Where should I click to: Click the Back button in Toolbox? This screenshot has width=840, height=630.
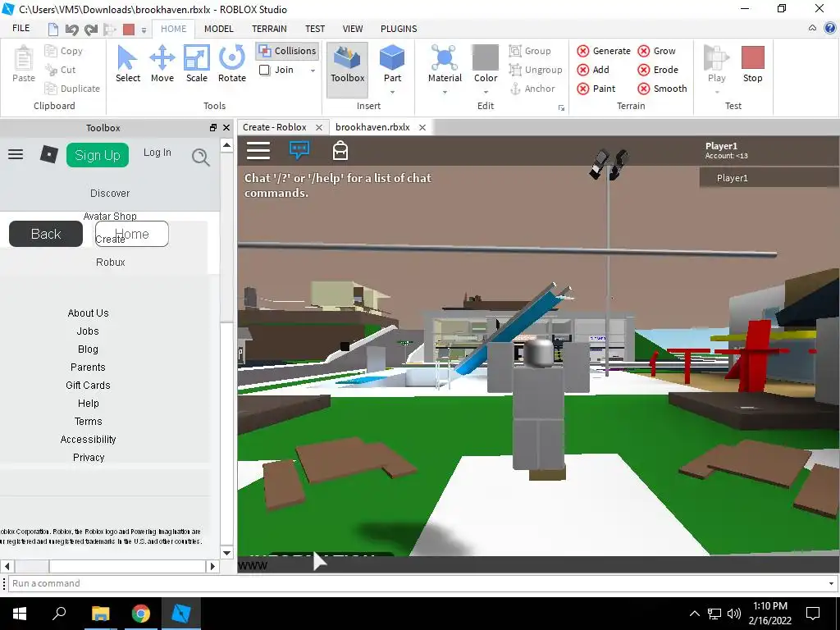(x=46, y=234)
